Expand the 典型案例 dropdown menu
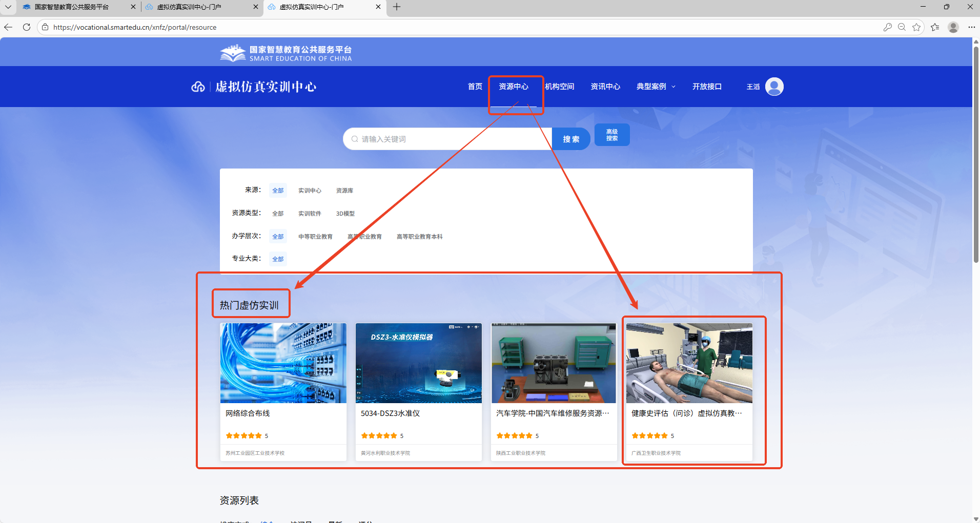The width and height of the screenshot is (980, 523). point(656,87)
